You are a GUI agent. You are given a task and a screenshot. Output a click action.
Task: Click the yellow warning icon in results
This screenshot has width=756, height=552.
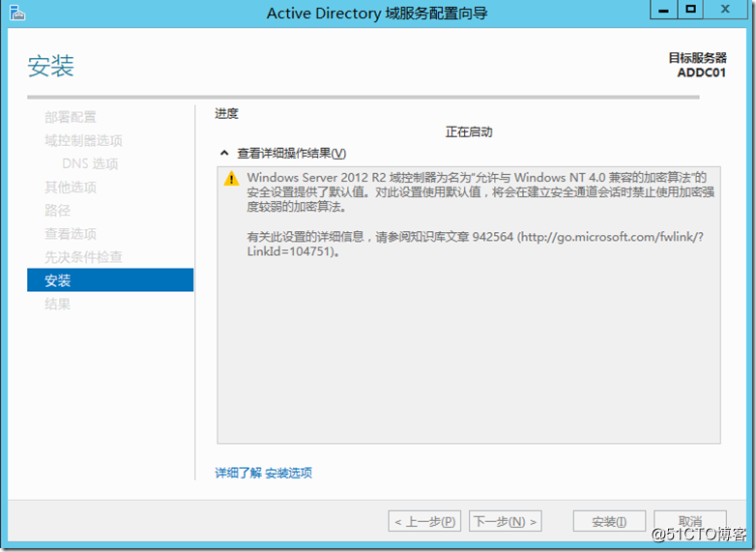pyautogui.click(x=231, y=179)
